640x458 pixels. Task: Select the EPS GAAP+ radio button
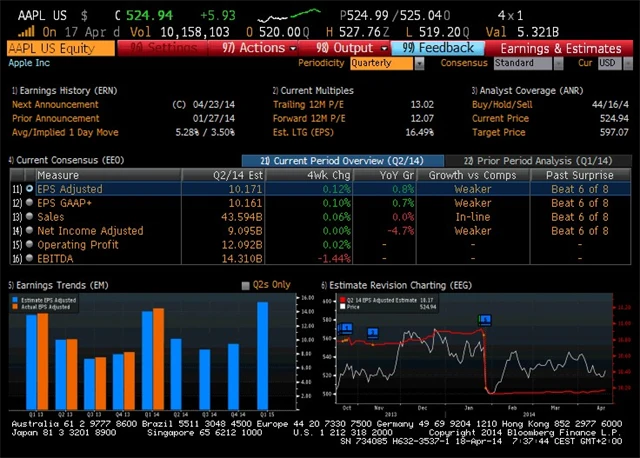point(29,202)
